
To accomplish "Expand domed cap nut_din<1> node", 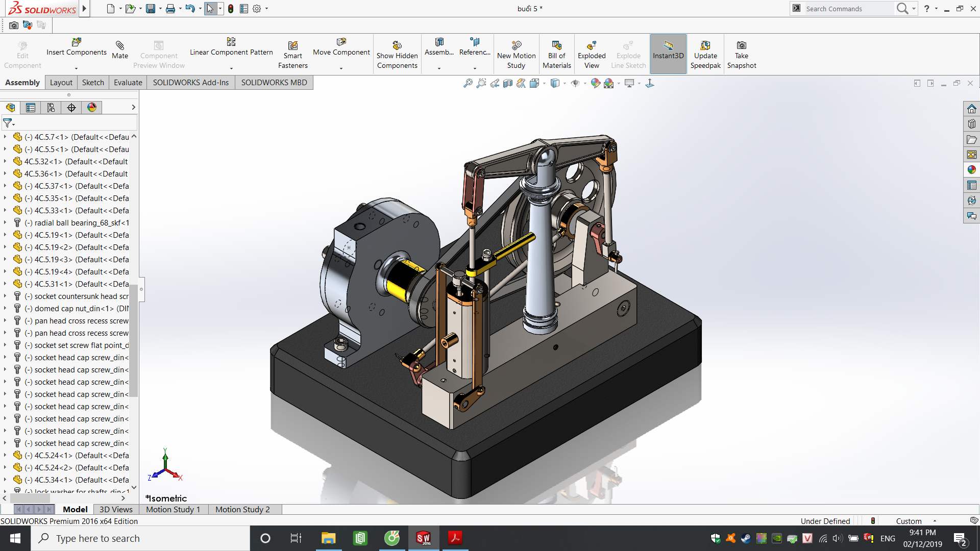I will (x=5, y=308).
